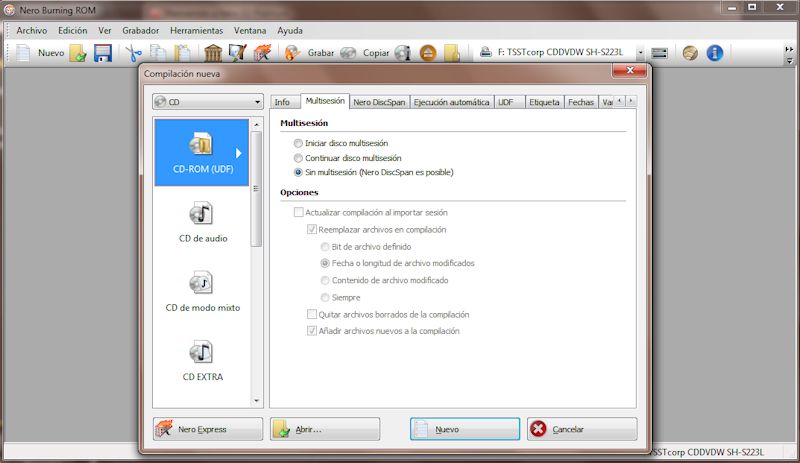
Task: Show disc info via disc magnifier icon
Action: click(x=403, y=53)
